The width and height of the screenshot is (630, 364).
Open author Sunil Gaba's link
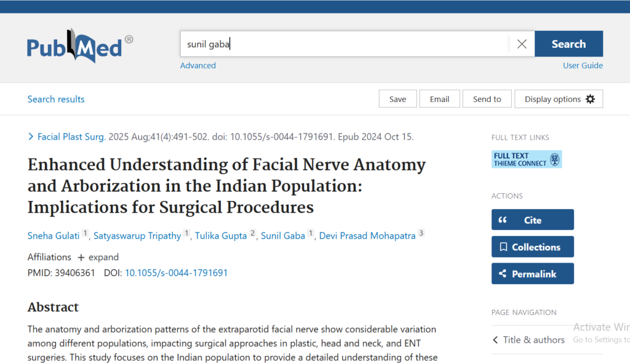point(283,235)
